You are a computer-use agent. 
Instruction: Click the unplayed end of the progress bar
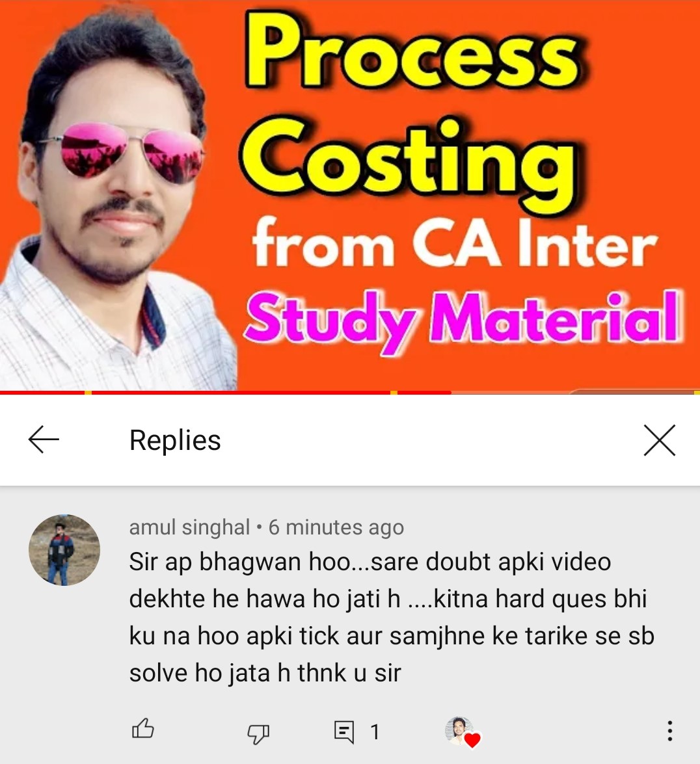click(575, 392)
